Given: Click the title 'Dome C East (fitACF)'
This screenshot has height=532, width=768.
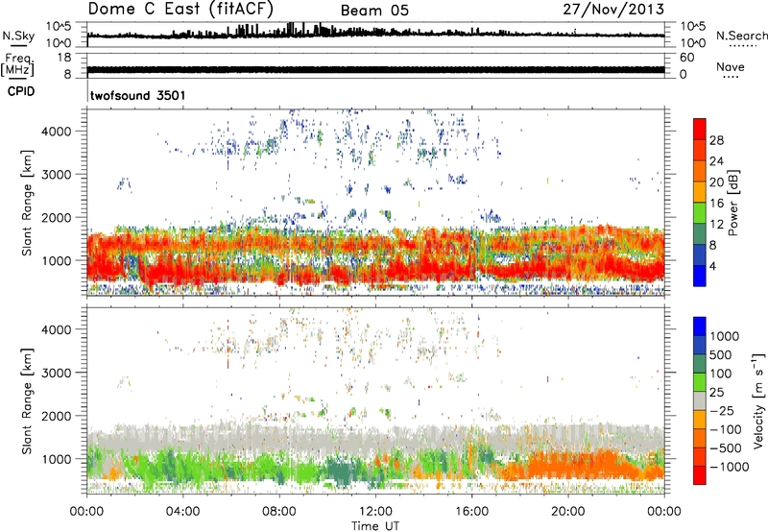Looking at the screenshot, I should pyautogui.click(x=180, y=9).
